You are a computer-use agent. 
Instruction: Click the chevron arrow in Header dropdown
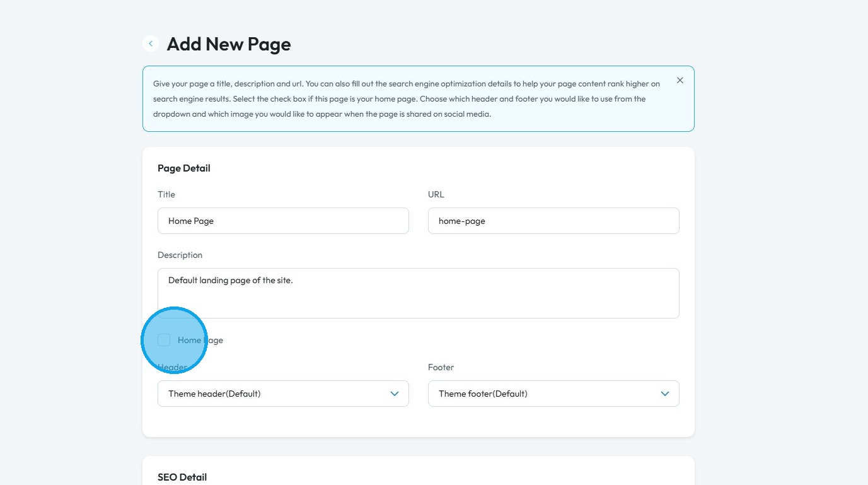pos(395,394)
